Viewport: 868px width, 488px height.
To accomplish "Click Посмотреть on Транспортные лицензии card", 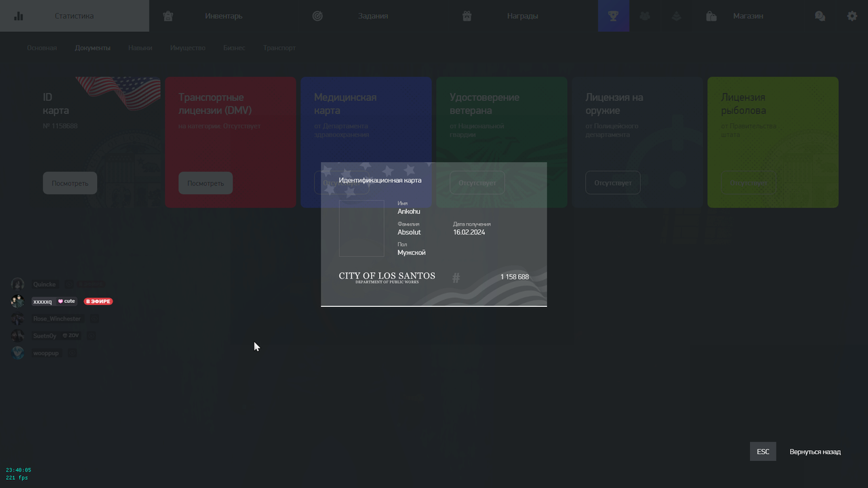I will point(205,183).
